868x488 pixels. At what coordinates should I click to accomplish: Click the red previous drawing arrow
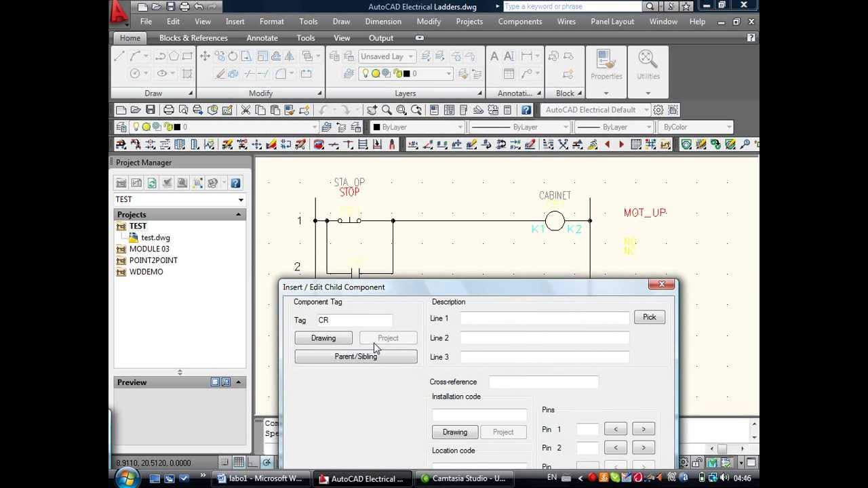pyautogui.click(x=607, y=144)
